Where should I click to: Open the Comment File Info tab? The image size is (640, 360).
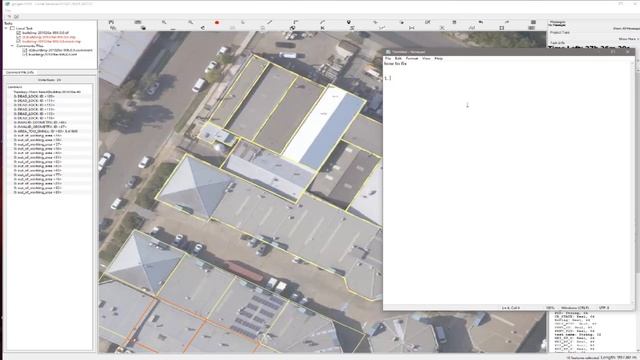[20, 72]
